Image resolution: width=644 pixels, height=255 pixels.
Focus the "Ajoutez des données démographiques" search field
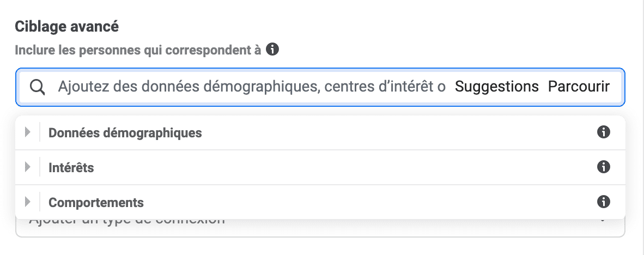(251, 87)
